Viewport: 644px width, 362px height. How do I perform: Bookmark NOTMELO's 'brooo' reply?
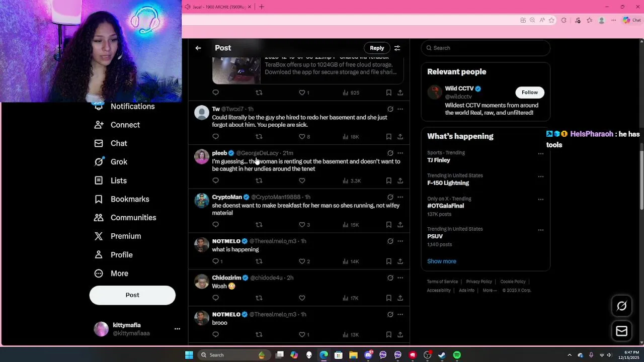(x=388, y=335)
